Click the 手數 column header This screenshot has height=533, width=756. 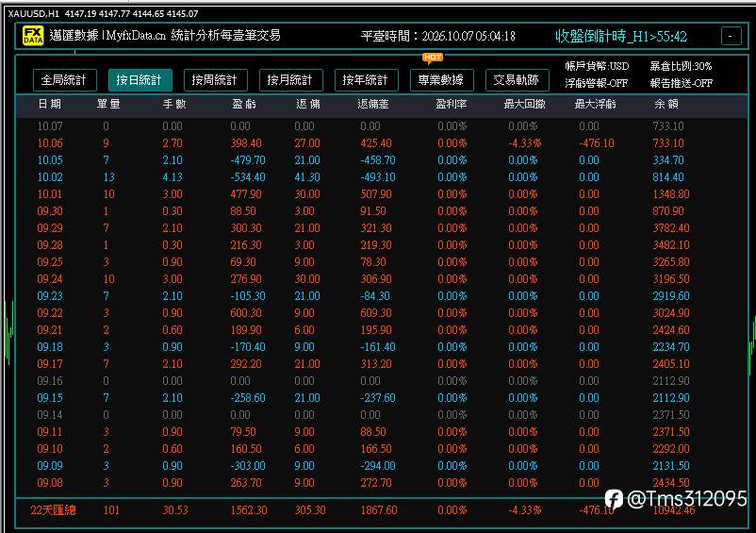[174, 104]
